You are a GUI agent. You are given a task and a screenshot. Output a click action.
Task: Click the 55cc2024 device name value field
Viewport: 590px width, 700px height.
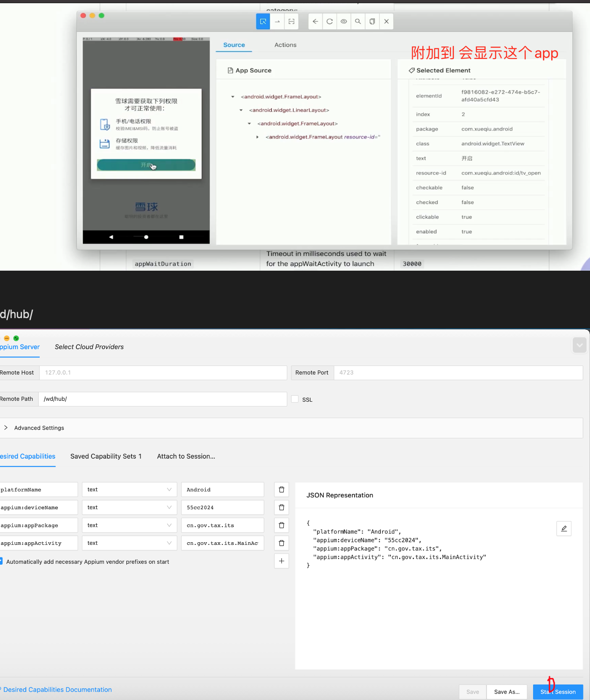pos(223,507)
